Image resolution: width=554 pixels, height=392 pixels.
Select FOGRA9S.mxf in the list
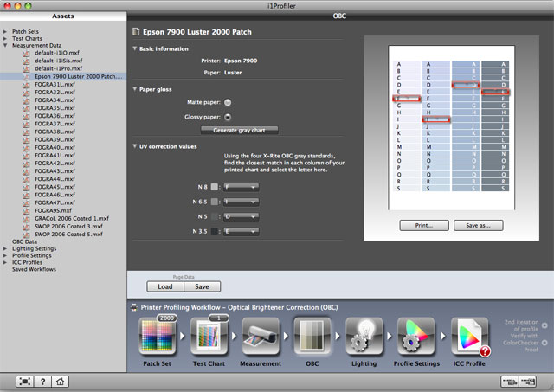point(53,210)
